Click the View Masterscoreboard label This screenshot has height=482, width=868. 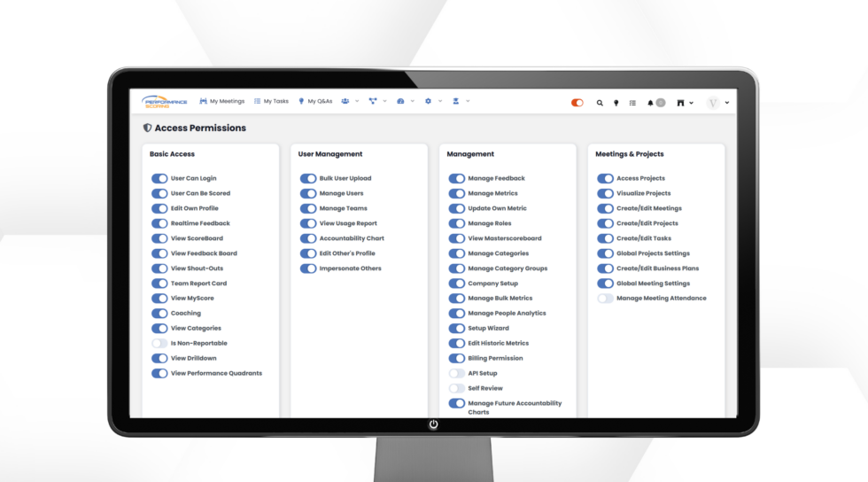pos(505,238)
